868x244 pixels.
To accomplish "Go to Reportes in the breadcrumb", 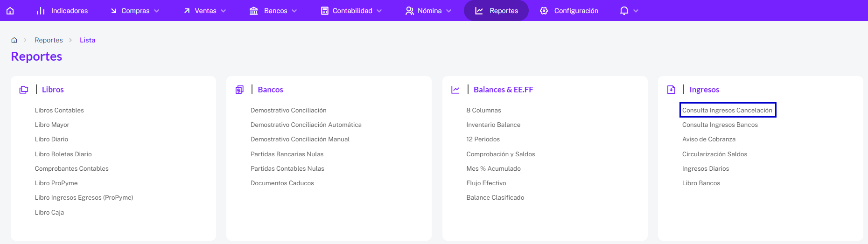I will [x=49, y=40].
